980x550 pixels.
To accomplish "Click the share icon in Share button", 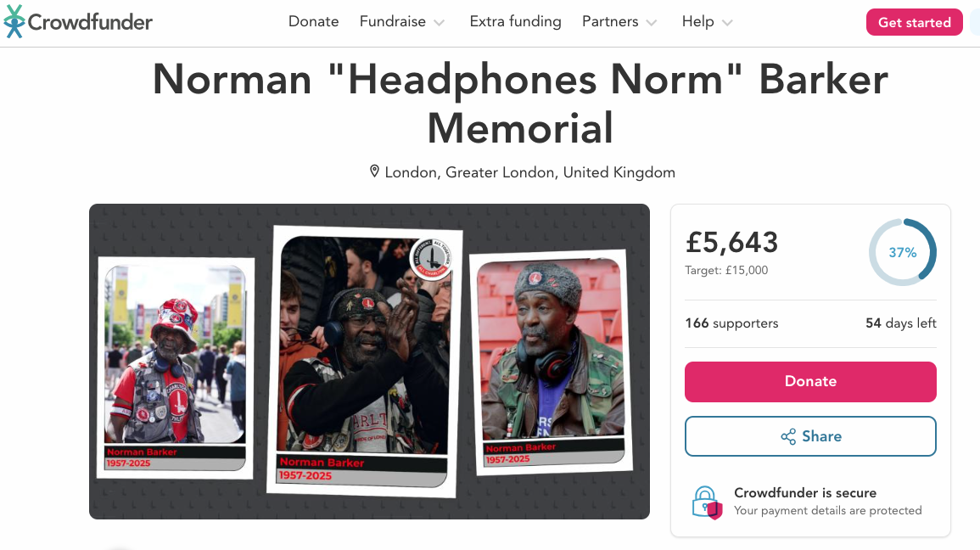I will [788, 436].
